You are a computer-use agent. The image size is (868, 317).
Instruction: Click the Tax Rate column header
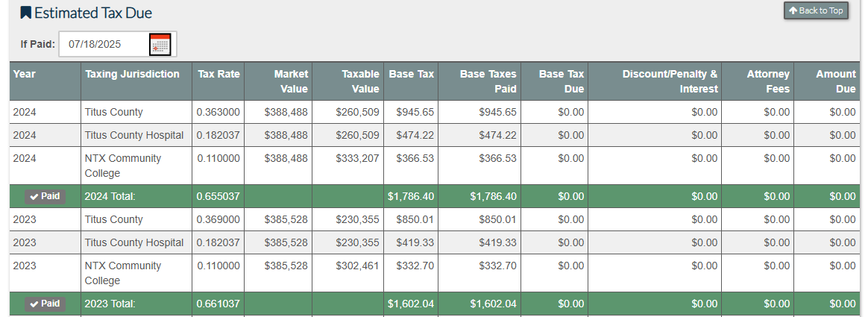point(218,74)
